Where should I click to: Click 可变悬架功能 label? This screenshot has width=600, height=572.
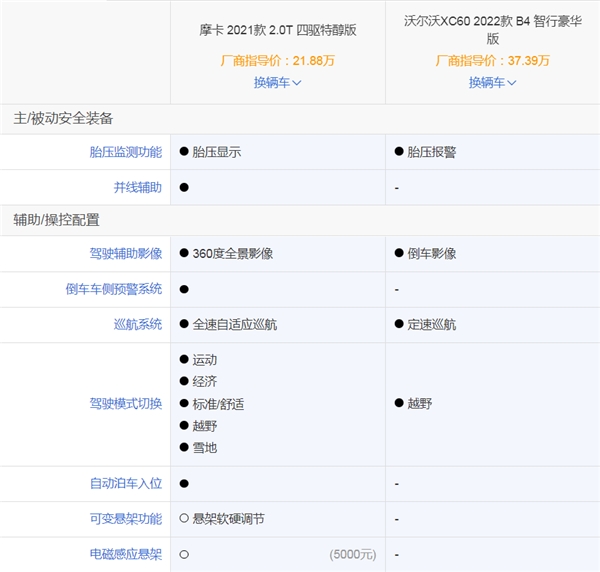pos(124,519)
